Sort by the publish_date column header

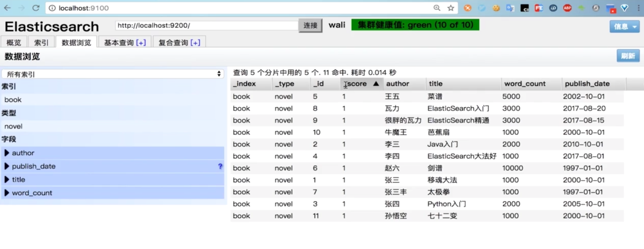click(x=594, y=84)
